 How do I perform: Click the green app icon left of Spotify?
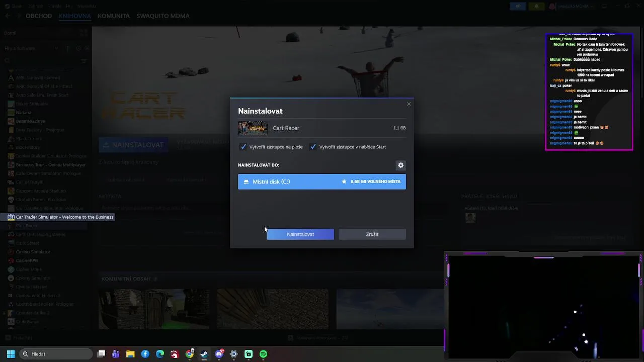[x=249, y=354]
